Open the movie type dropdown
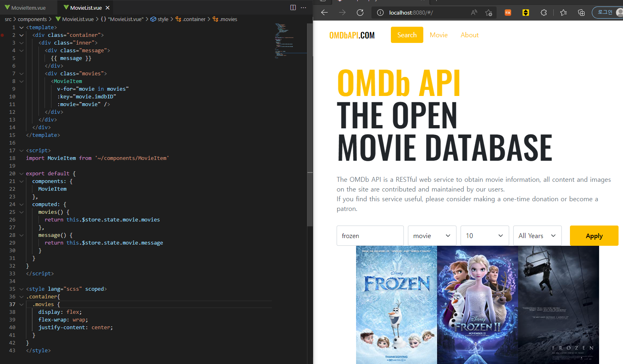The image size is (623, 364). [432, 236]
